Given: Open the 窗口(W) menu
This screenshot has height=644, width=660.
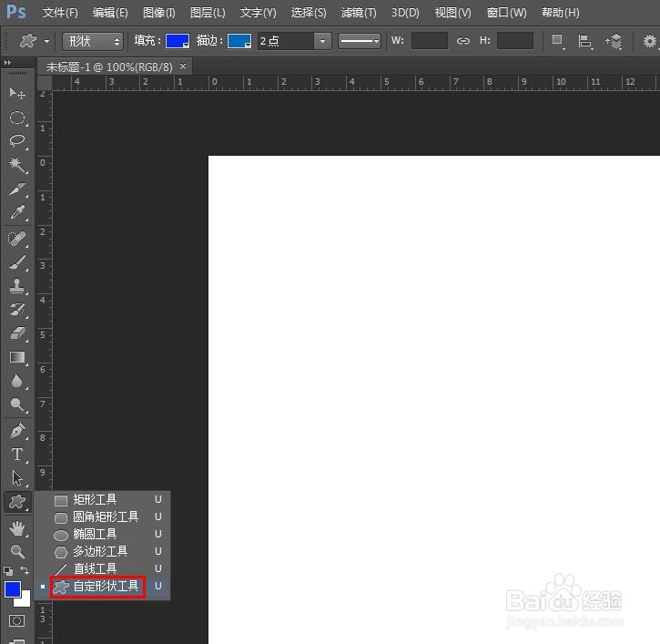Looking at the screenshot, I should [x=506, y=13].
